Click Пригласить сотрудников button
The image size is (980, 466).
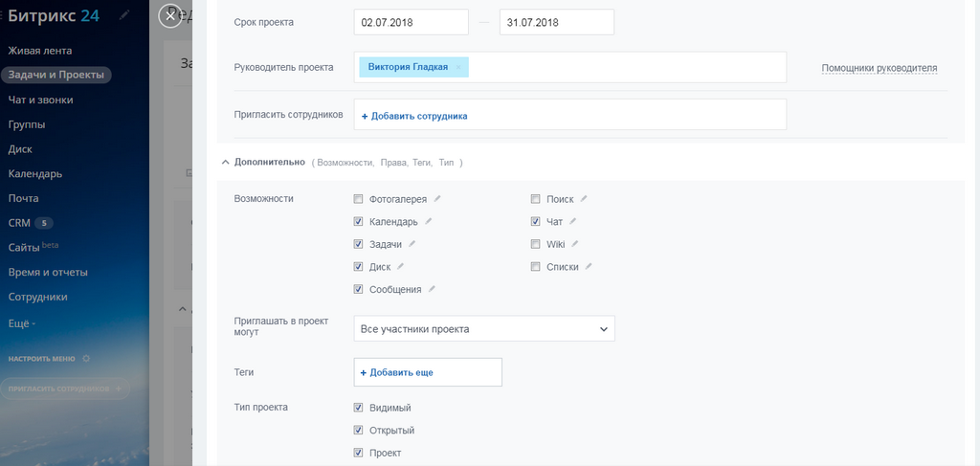click(65, 388)
